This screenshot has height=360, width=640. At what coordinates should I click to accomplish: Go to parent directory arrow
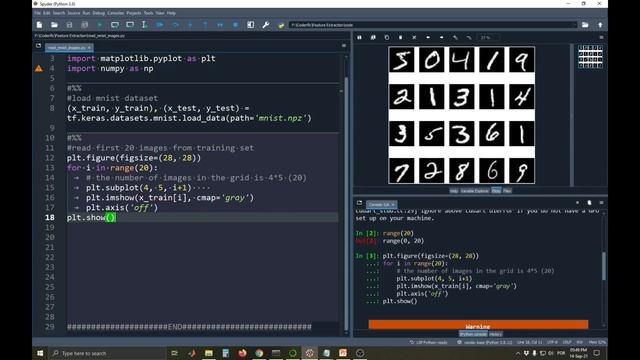pos(600,25)
